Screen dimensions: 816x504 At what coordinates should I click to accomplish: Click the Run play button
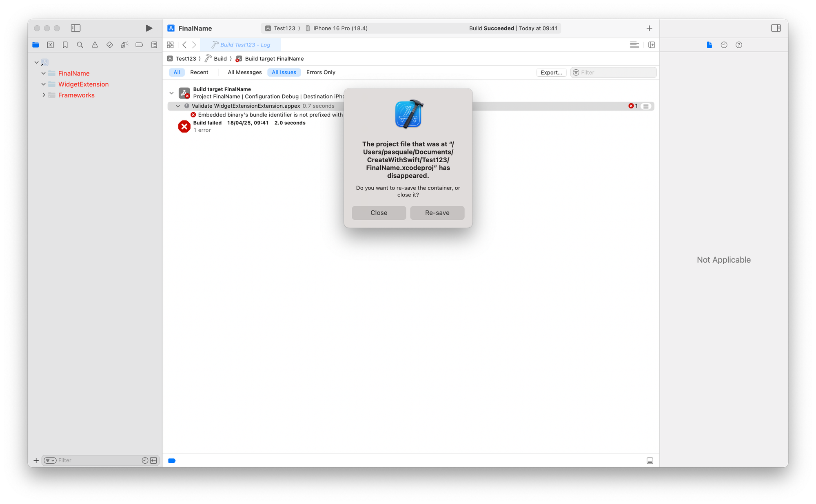(149, 28)
